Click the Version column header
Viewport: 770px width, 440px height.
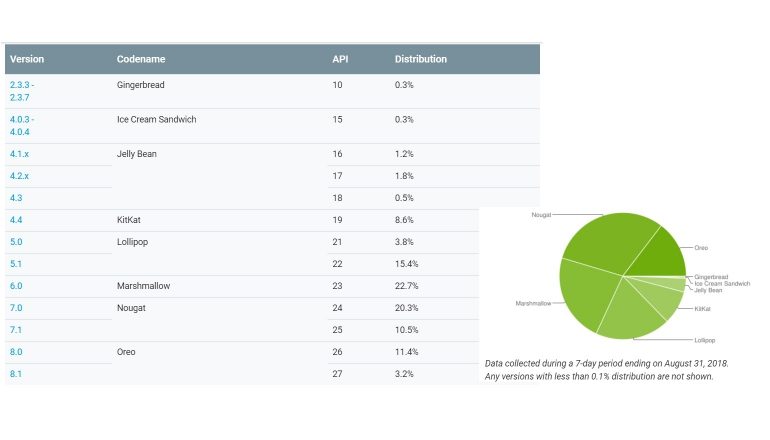[x=27, y=59]
